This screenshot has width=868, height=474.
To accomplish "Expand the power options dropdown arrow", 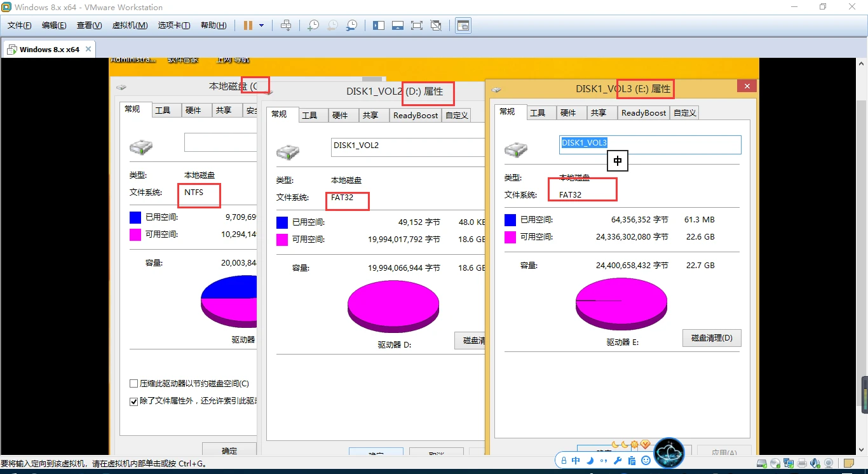I will point(261,25).
